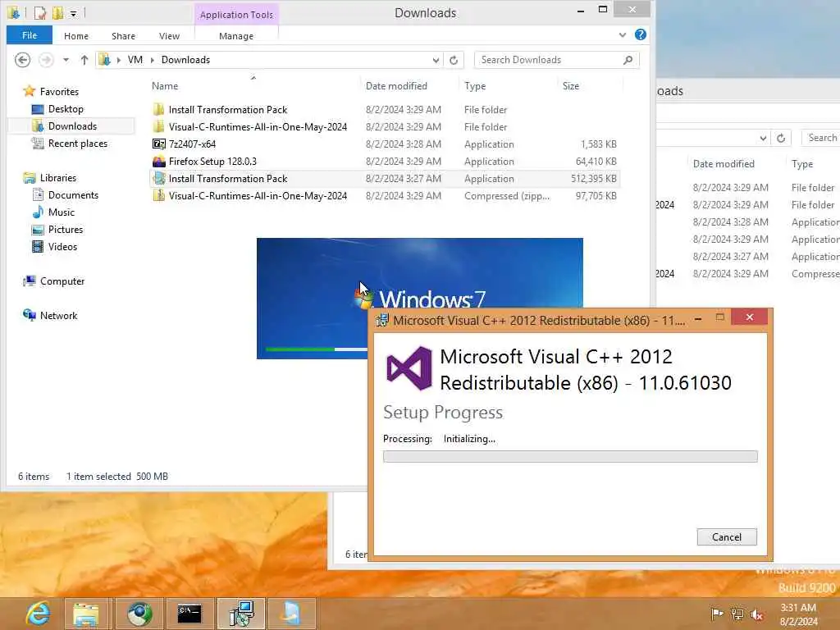The height and width of the screenshot is (630, 840).
Task: Click the Visual-C-Runtimes zip file icon
Action: point(158,196)
